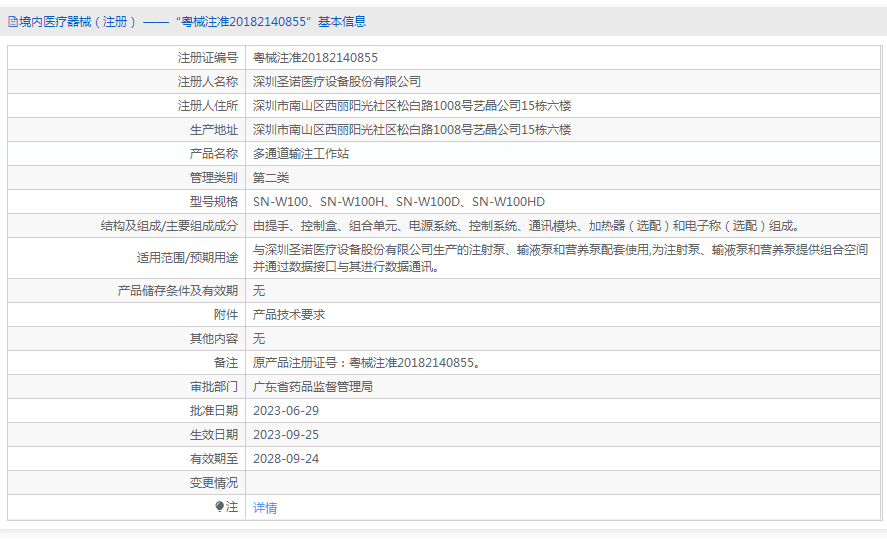This screenshot has height=541, width=887.
Task: Select registration number value 粤械注准20182140855
Action: point(315,58)
